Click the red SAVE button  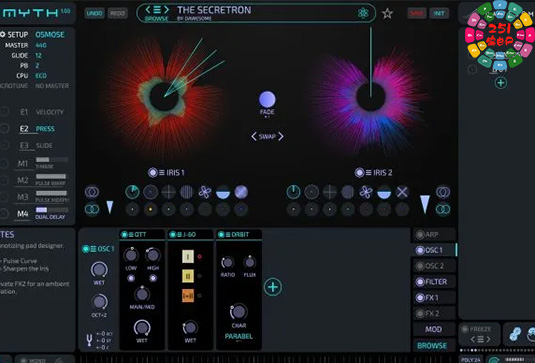click(417, 13)
